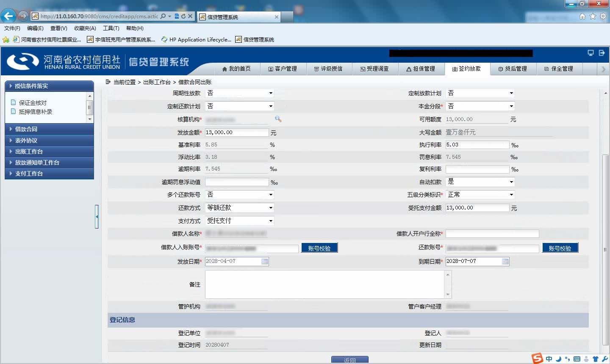This screenshot has height=364, width=610.
Task: Click the add-to-favorites bar star icon
Action: 6,39
